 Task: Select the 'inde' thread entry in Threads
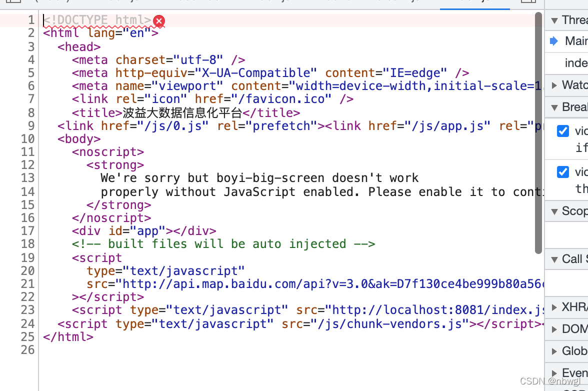[x=576, y=63]
